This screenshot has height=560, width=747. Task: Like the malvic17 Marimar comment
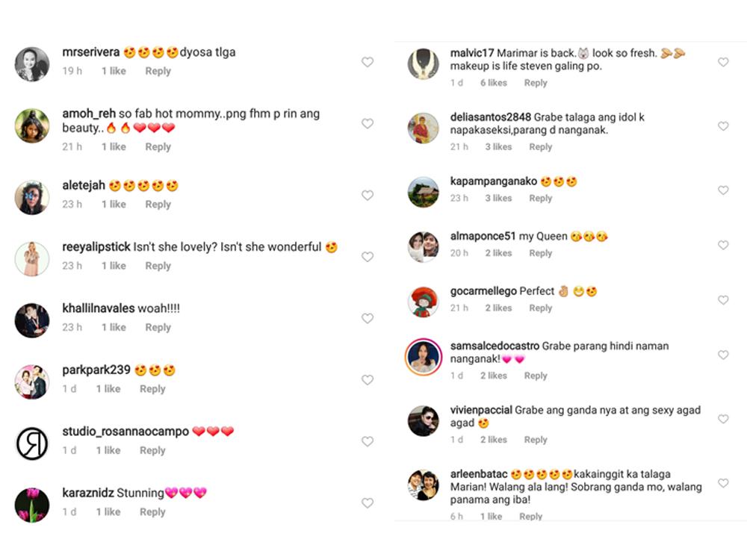[723, 62]
